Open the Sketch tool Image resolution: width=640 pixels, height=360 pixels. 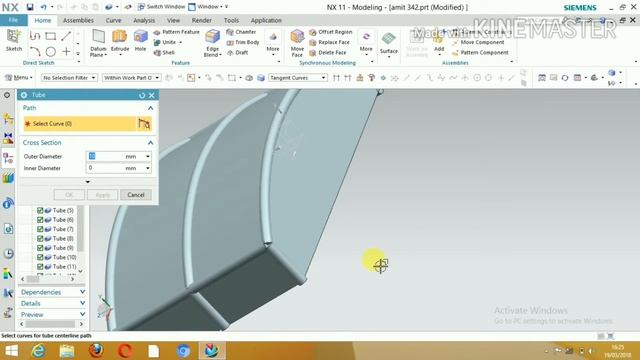[13, 40]
